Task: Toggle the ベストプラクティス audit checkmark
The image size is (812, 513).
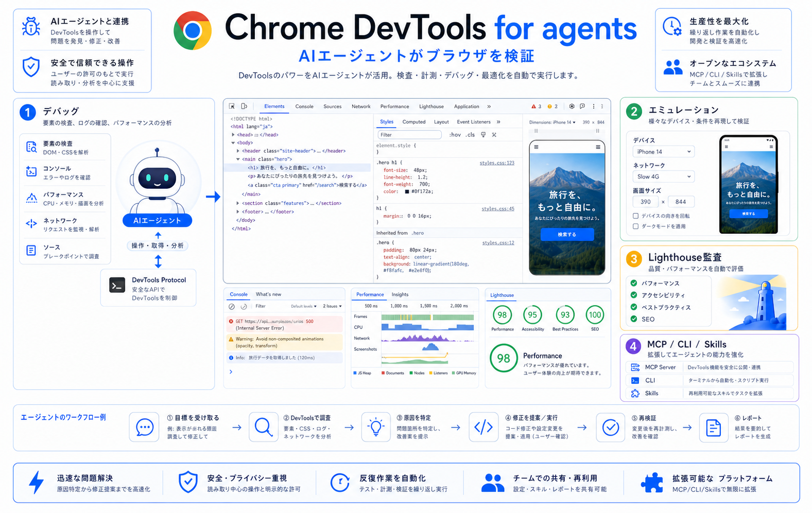Action: tap(634, 307)
